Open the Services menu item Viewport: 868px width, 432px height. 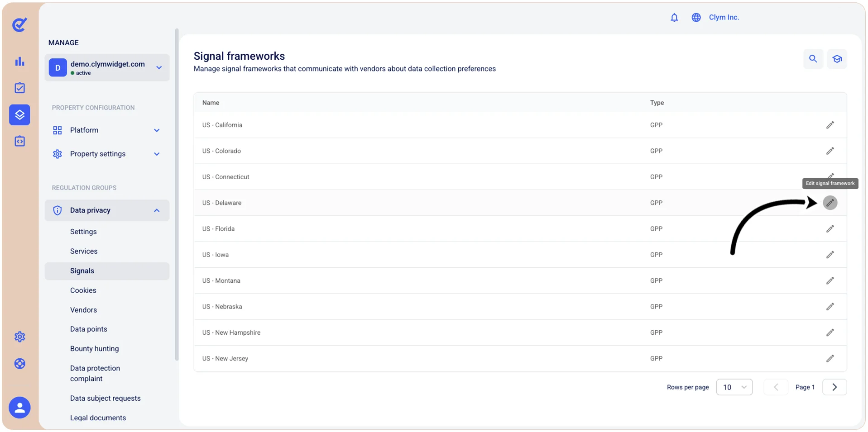[x=84, y=251]
